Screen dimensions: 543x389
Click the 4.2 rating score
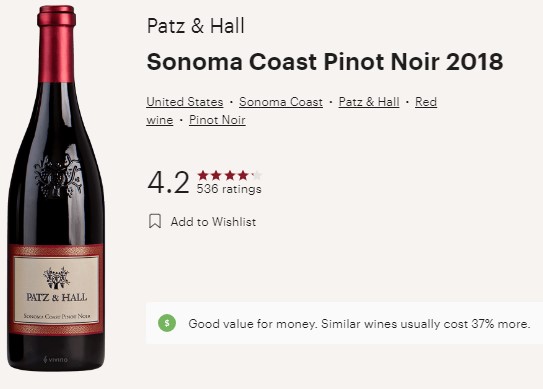168,182
